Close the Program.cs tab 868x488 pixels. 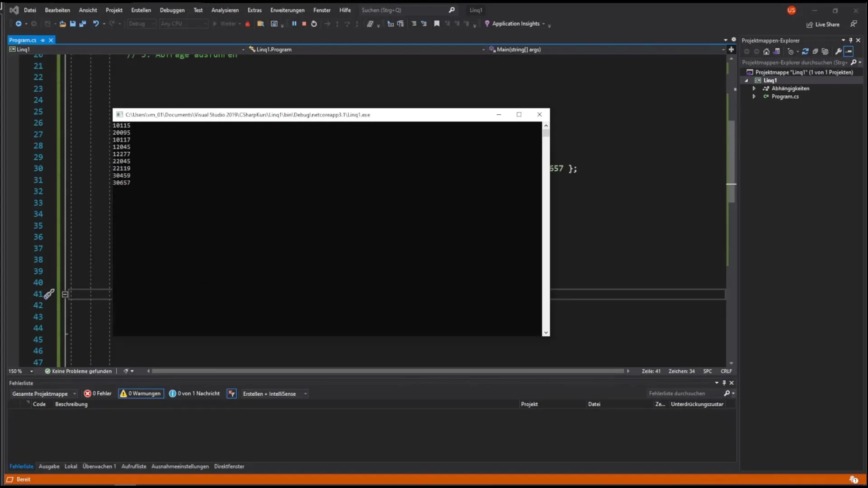[51, 40]
